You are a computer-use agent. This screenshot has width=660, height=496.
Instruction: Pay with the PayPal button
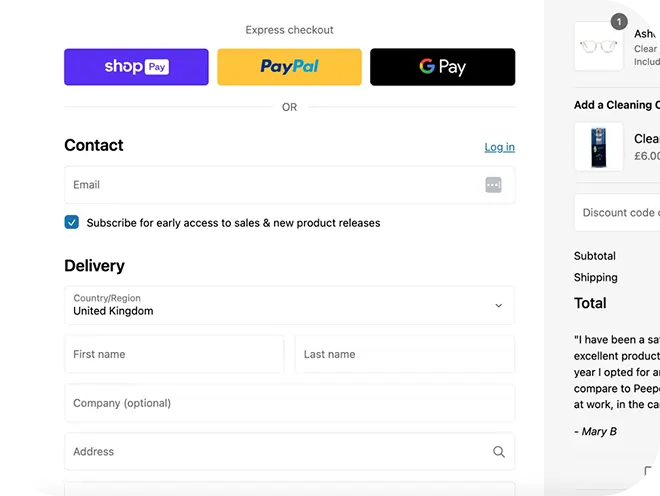click(289, 67)
